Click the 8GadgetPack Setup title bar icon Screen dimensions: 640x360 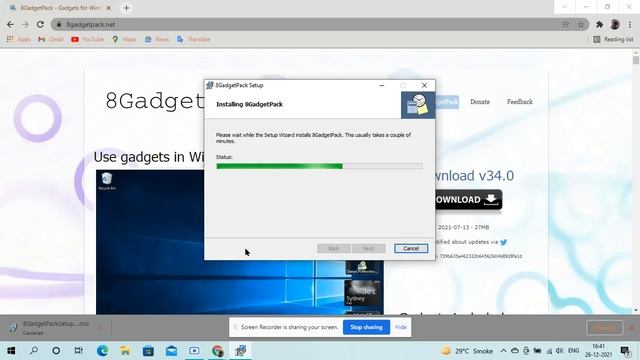pyautogui.click(x=210, y=85)
